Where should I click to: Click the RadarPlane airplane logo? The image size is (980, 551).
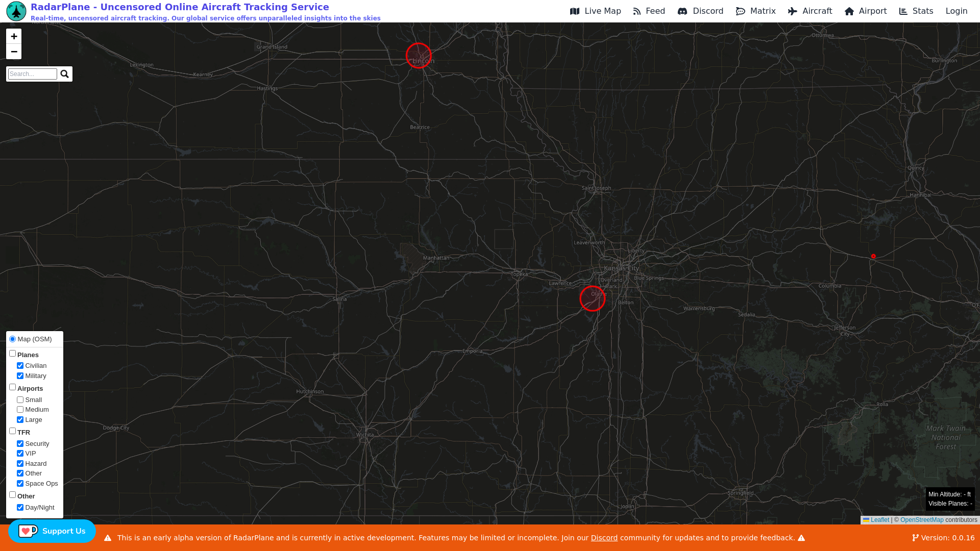16,11
